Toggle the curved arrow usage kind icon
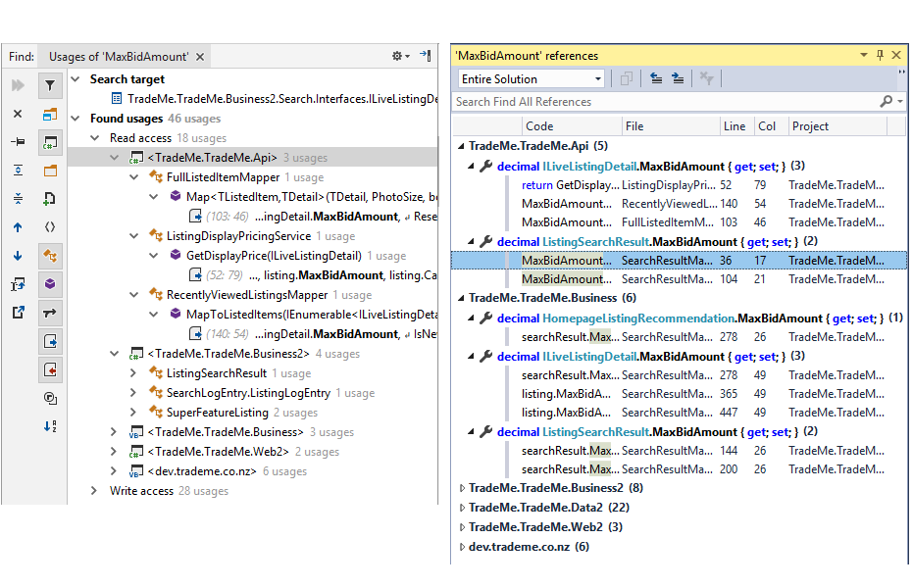This screenshot has height=588, width=912. pos(50,313)
